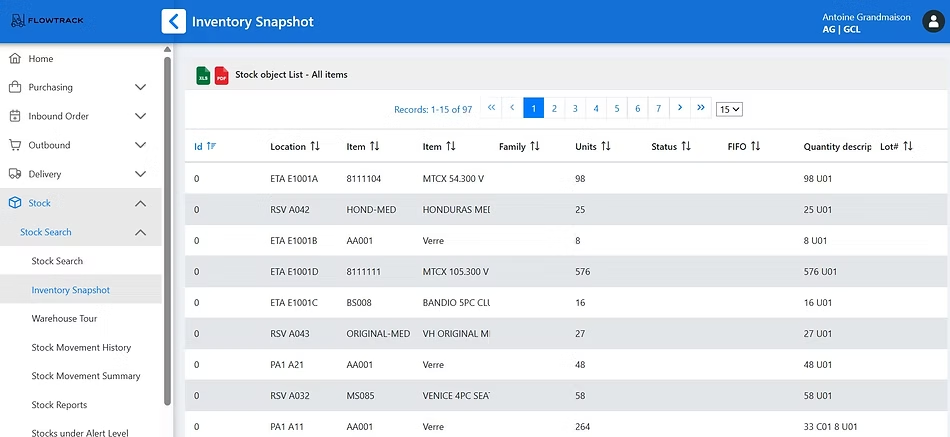
Task: Click the Purchasing bag icon
Action: click(15, 87)
